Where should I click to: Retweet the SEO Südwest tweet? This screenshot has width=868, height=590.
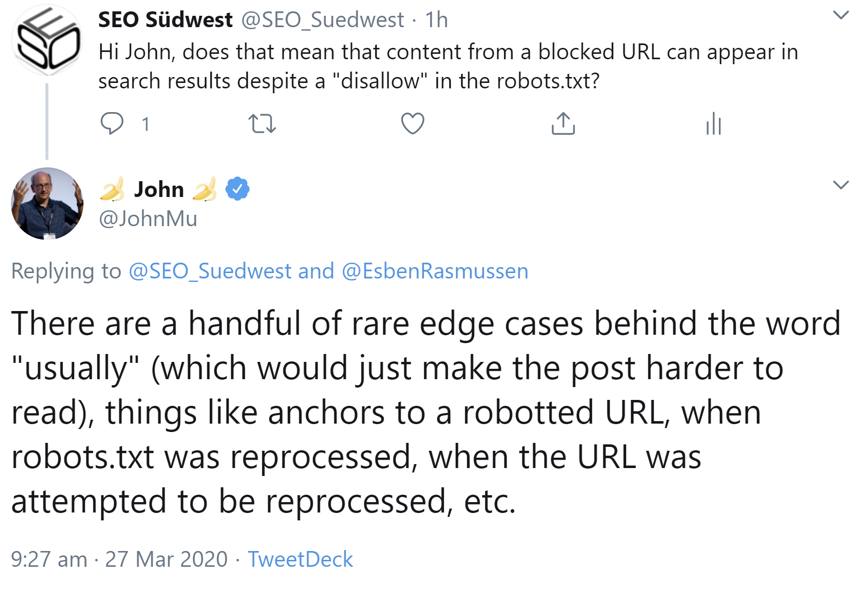262,123
